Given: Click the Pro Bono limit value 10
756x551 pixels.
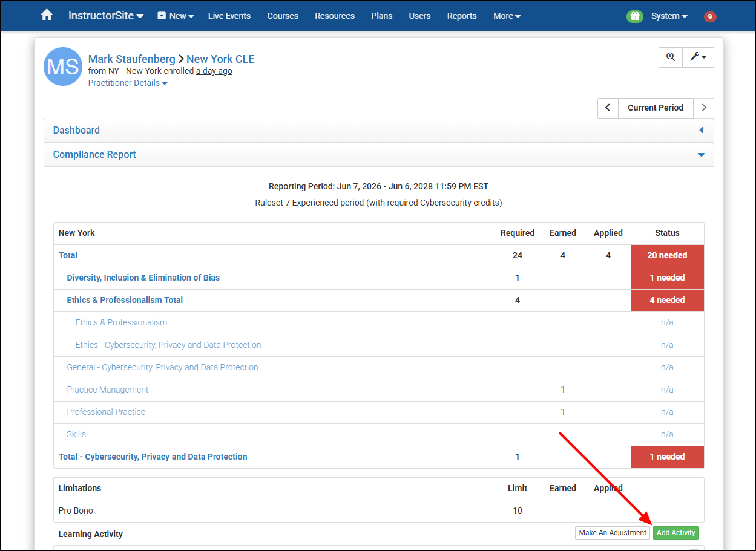Looking at the screenshot, I should (x=518, y=510).
